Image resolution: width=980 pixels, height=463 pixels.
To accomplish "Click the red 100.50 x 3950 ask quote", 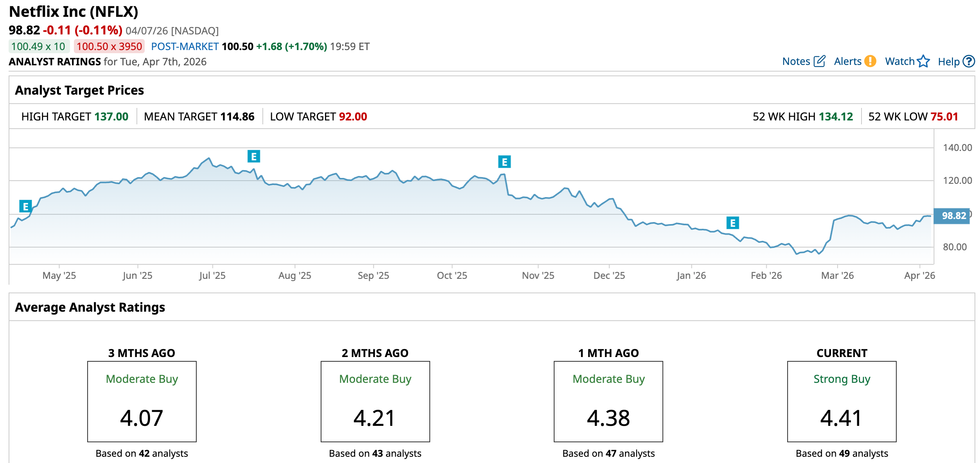I will (109, 47).
